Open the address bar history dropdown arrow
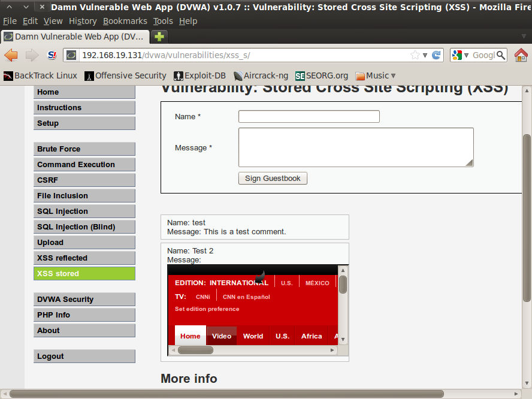The image size is (532, 399). pyautogui.click(x=425, y=55)
